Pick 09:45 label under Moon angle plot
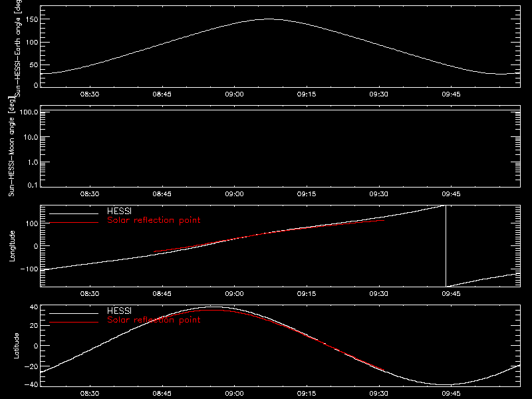Viewport: 532px width, 399px height. pos(451,194)
